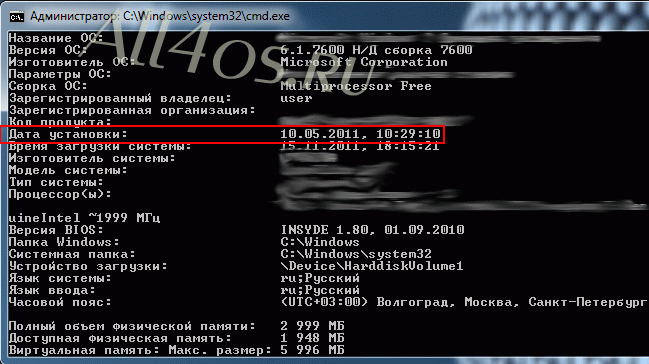Select 'Полный объем физической памяти:' label
This screenshot has height=364, width=649.
click(x=132, y=326)
